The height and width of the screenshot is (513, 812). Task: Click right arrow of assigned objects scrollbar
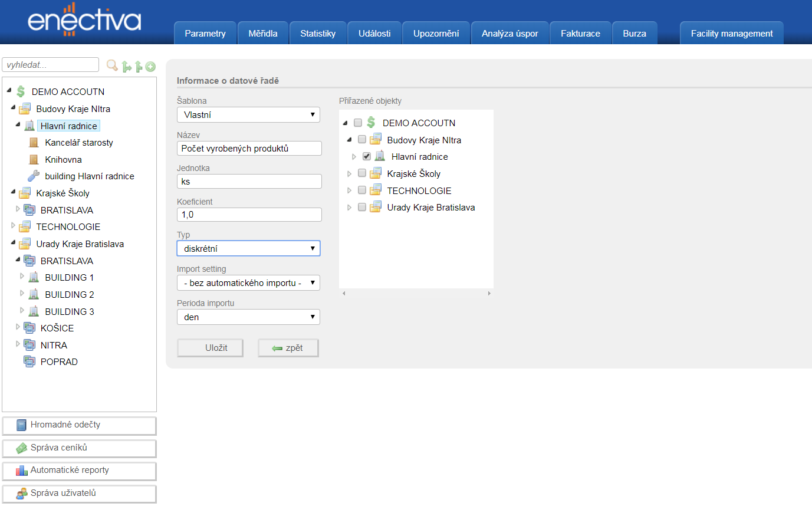pos(489,293)
